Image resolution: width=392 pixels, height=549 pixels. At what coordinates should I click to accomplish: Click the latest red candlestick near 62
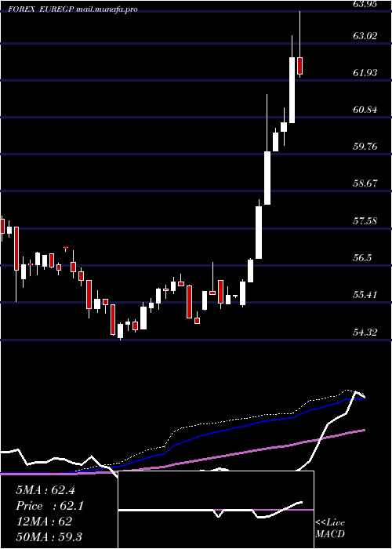(x=300, y=66)
